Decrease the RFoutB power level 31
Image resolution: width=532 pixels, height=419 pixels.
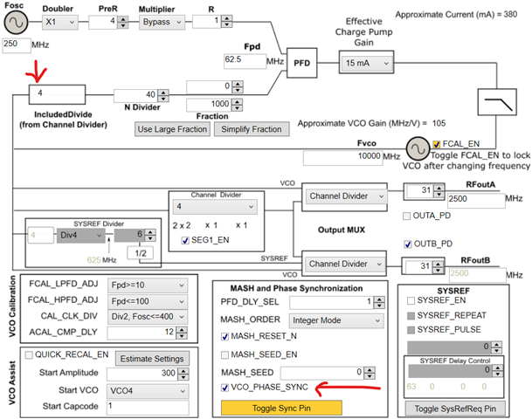pos(439,270)
